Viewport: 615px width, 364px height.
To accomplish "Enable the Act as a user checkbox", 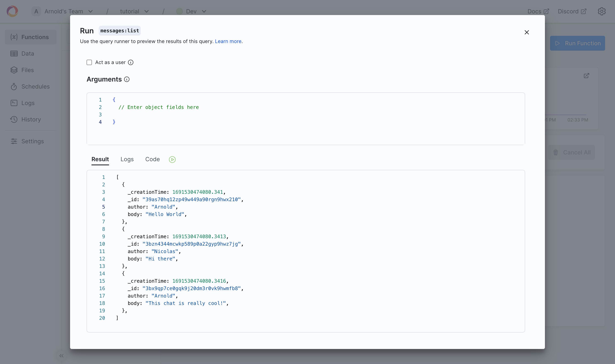I will pyautogui.click(x=89, y=62).
